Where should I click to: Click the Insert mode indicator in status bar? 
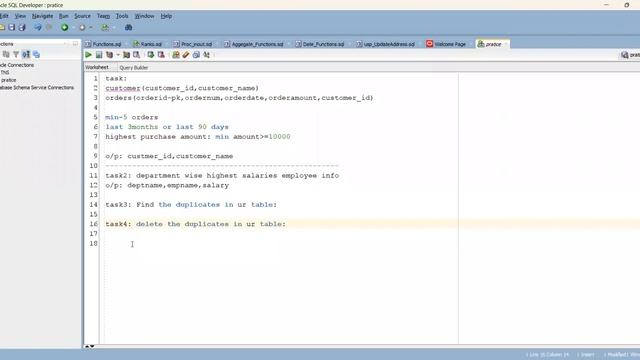pyautogui.click(x=587, y=355)
